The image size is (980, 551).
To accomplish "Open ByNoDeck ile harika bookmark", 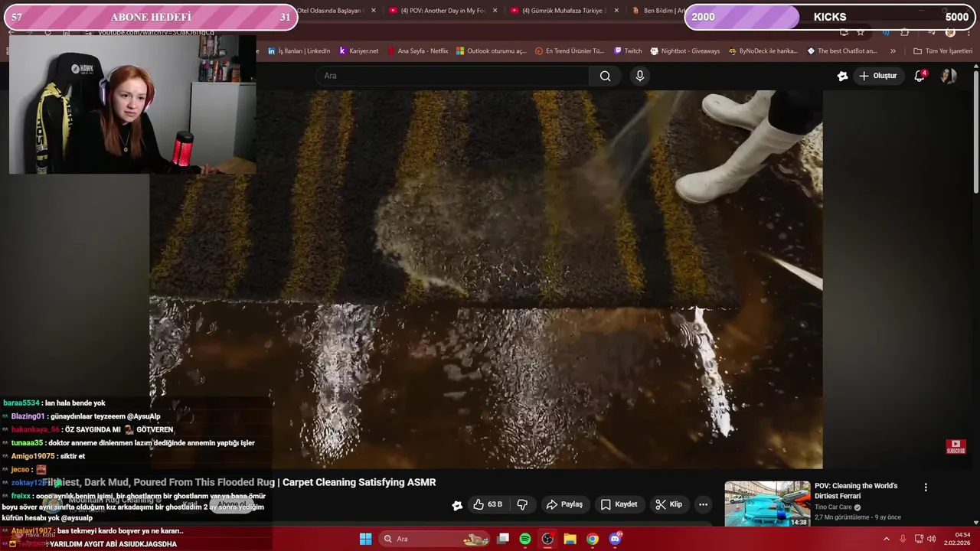I will coord(763,51).
